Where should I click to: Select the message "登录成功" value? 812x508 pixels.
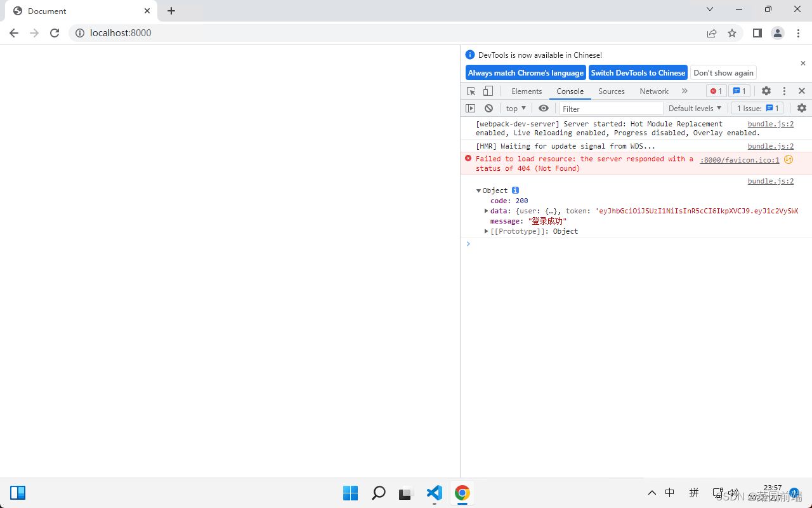(x=547, y=221)
